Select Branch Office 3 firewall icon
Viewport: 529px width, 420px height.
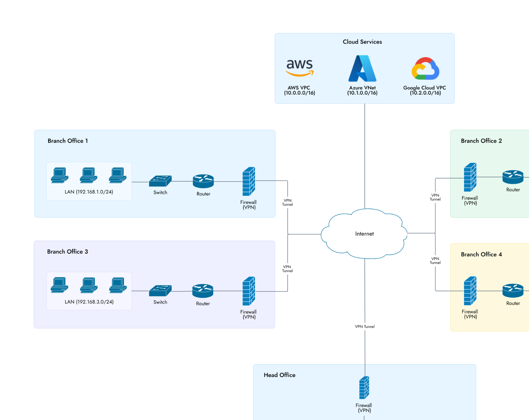click(x=249, y=291)
